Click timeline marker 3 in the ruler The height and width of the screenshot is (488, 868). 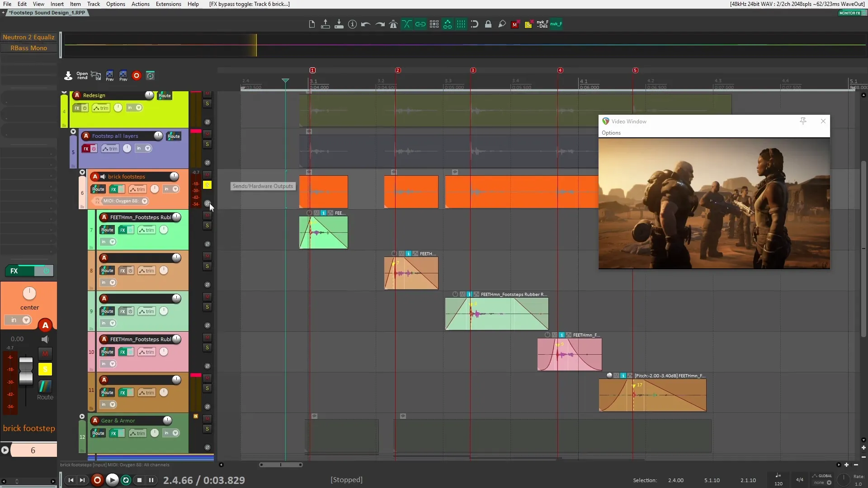(x=473, y=70)
